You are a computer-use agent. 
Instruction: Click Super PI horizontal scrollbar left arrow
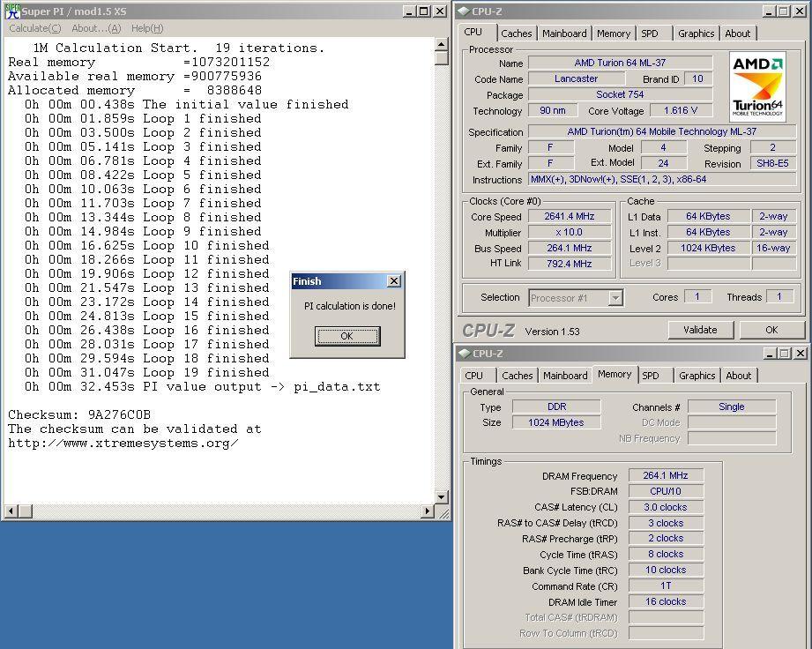tap(11, 511)
